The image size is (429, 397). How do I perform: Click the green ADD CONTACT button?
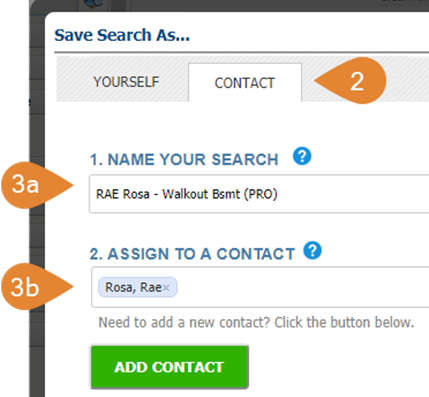coord(169,367)
